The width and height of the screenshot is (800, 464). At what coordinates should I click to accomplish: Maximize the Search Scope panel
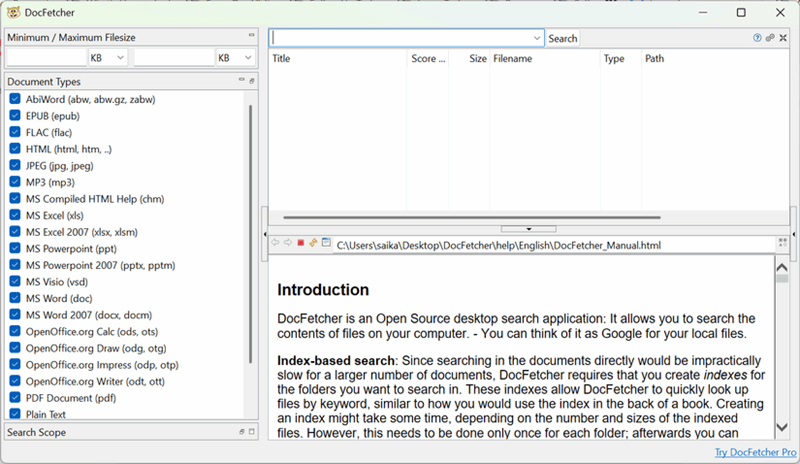coord(252,431)
